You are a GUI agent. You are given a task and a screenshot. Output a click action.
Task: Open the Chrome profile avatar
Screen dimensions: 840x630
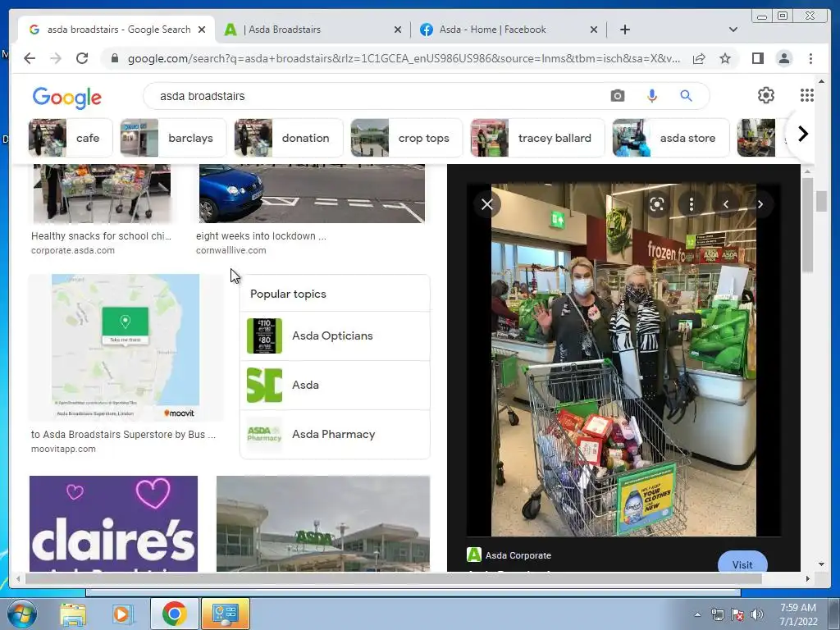783,58
